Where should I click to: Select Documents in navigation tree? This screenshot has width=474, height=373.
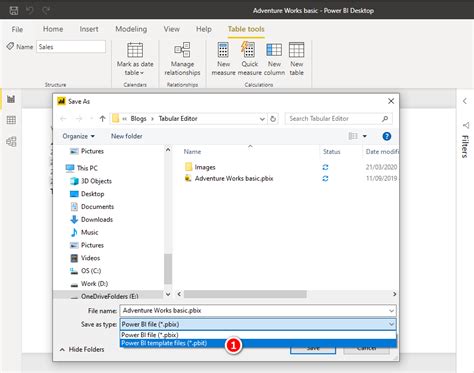(92, 207)
